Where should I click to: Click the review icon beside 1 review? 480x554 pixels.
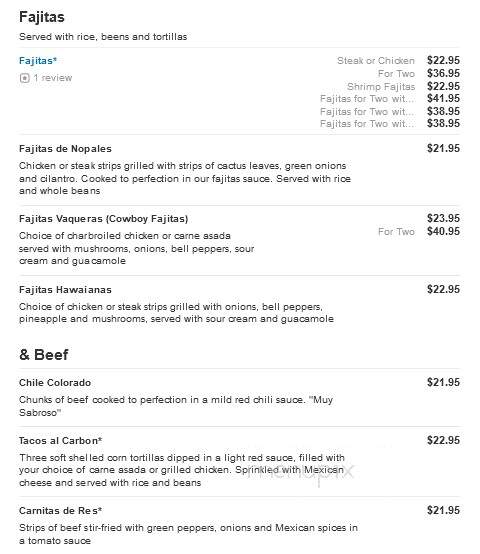25,78
